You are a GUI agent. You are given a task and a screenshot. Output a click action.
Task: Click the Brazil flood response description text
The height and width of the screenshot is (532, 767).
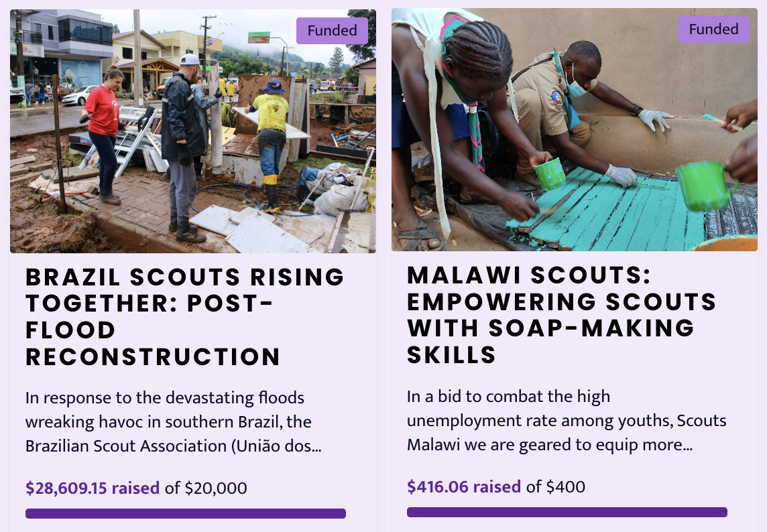pyautogui.click(x=173, y=421)
